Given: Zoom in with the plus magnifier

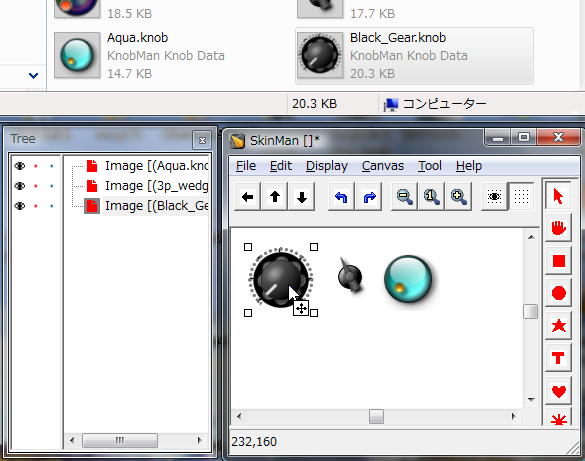Looking at the screenshot, I should tap(459, 197).
